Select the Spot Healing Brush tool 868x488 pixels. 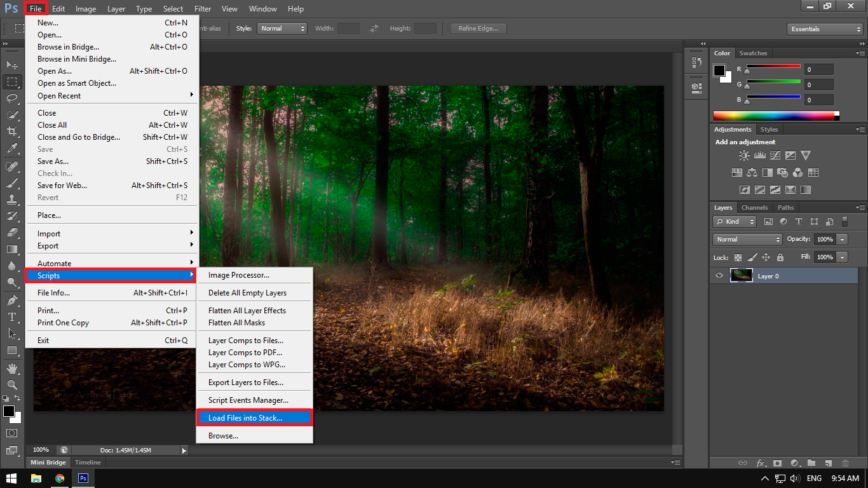12,166
